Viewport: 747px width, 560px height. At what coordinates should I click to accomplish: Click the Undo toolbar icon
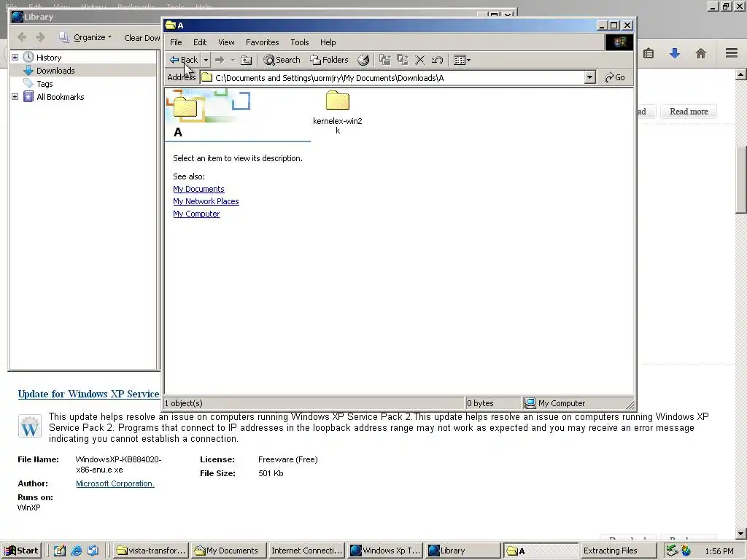coord(437,60)
